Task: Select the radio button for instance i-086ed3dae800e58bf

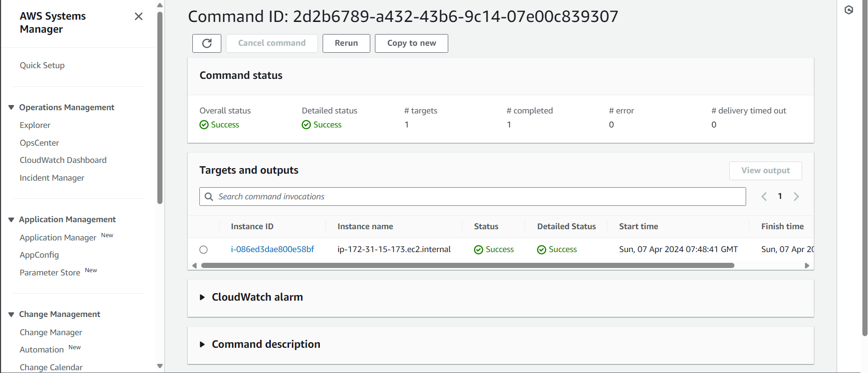Action: (x=204, y=250)
